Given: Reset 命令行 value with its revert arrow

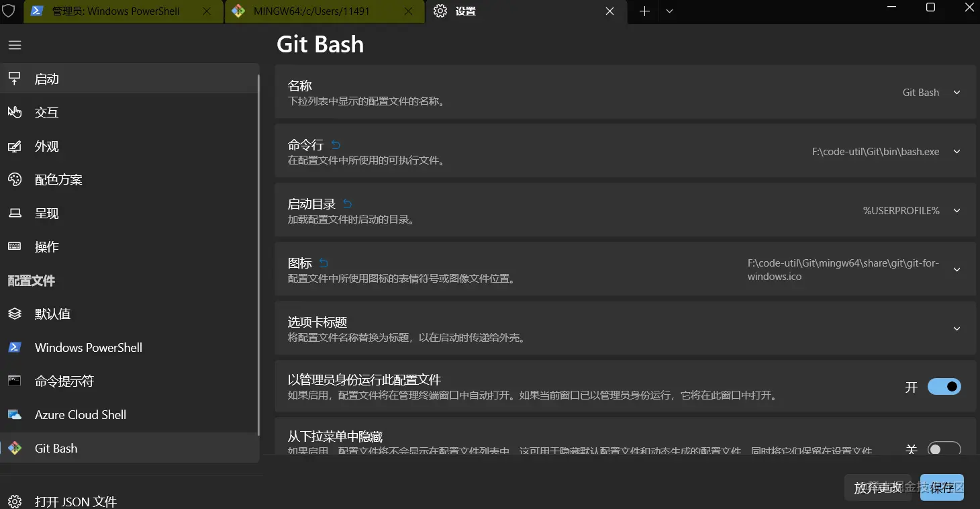Looking at the screenshot, I should pos(336,144).
